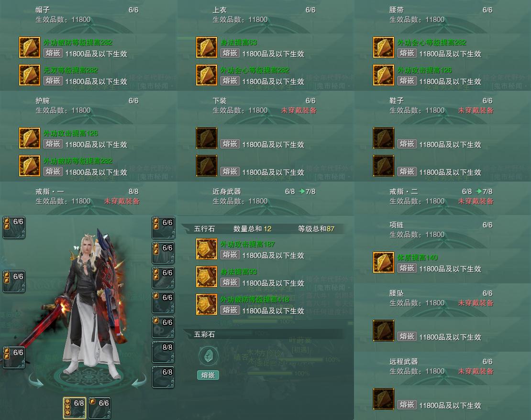Click gem icon for 外功破防等级提高282 under 帽子
The width and height of the screenshot is (531, 420).
(x=30, y=47)
